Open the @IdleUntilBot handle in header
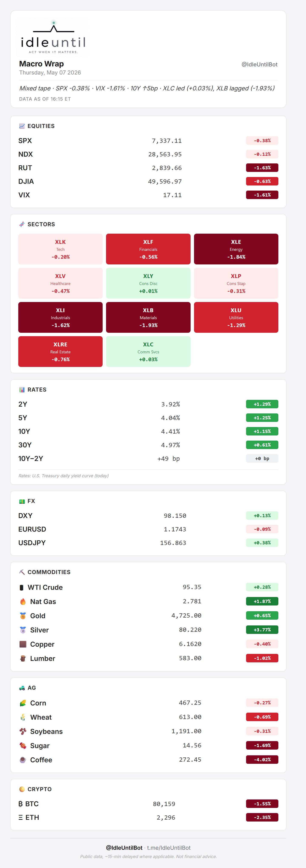 tap(259, 64)
